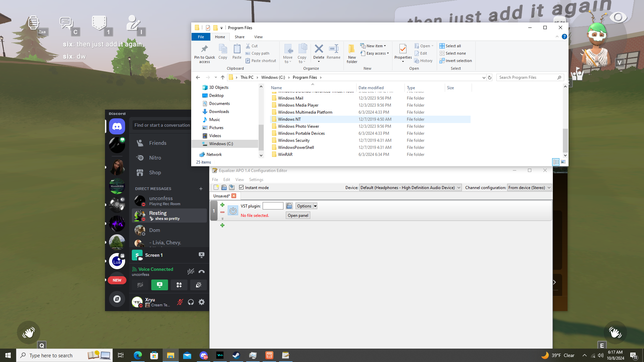Unmute the microphone in Discord
The width and height of the screenshot is (644, 362).
180,302
